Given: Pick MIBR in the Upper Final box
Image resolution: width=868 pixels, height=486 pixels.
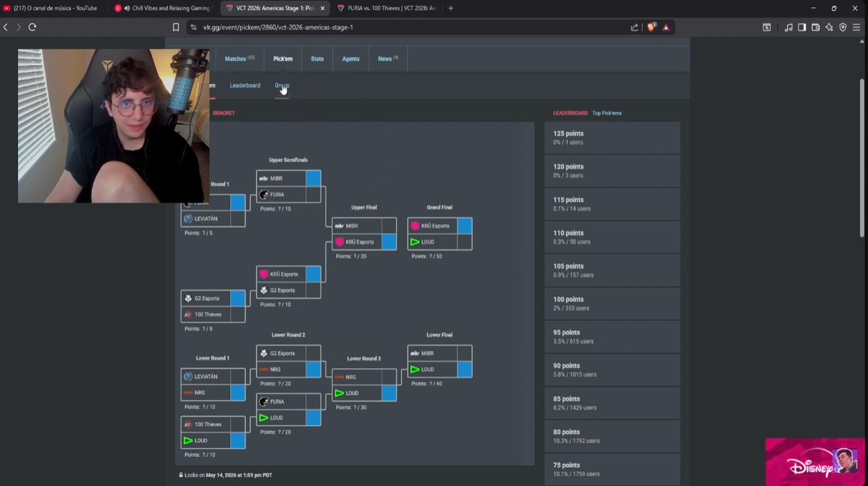Looking at the screenshot, I should 363,226.
